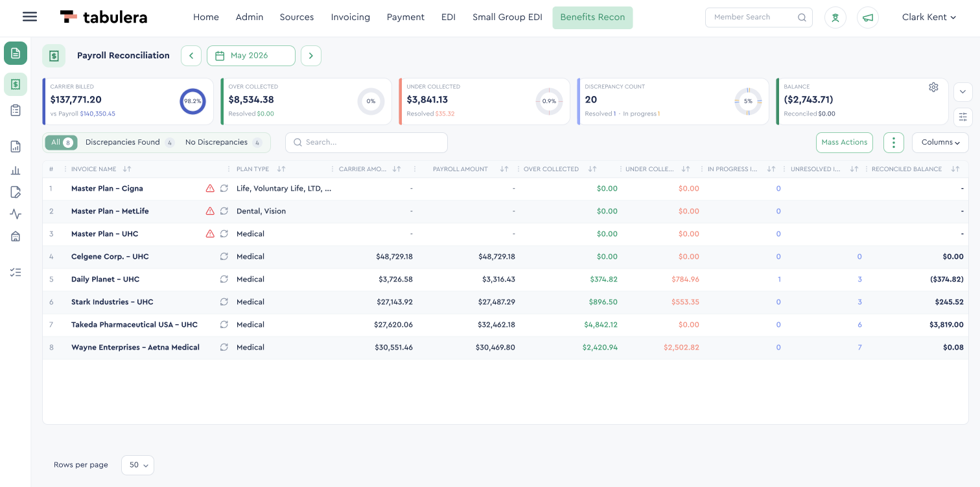Screen dimensions: 980x487
Task: Open the Admin menu
Action: 250,18
